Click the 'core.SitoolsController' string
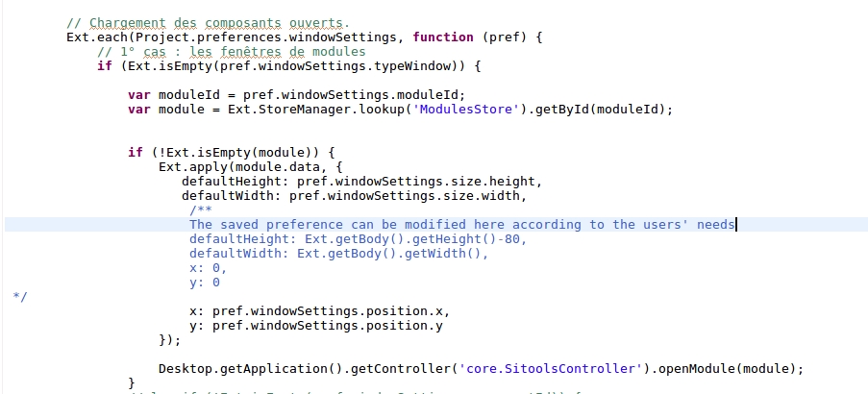 click(554, 369)
